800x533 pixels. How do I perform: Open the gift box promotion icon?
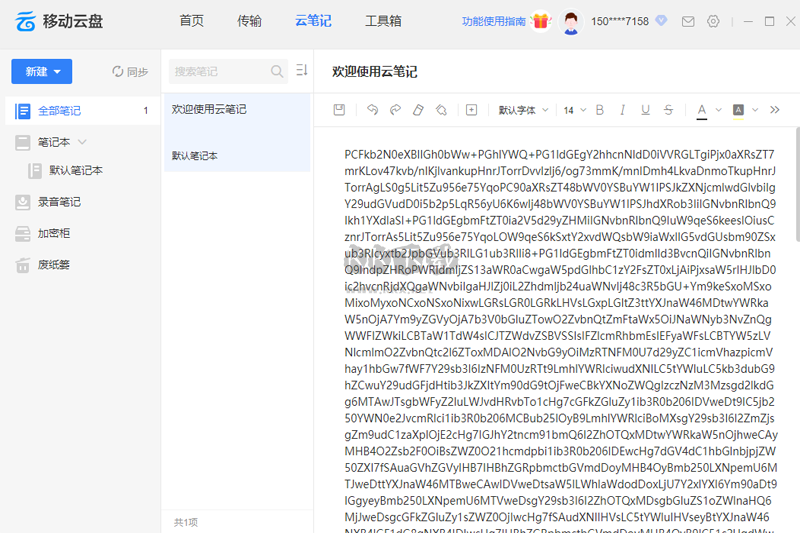click(541, 21)
